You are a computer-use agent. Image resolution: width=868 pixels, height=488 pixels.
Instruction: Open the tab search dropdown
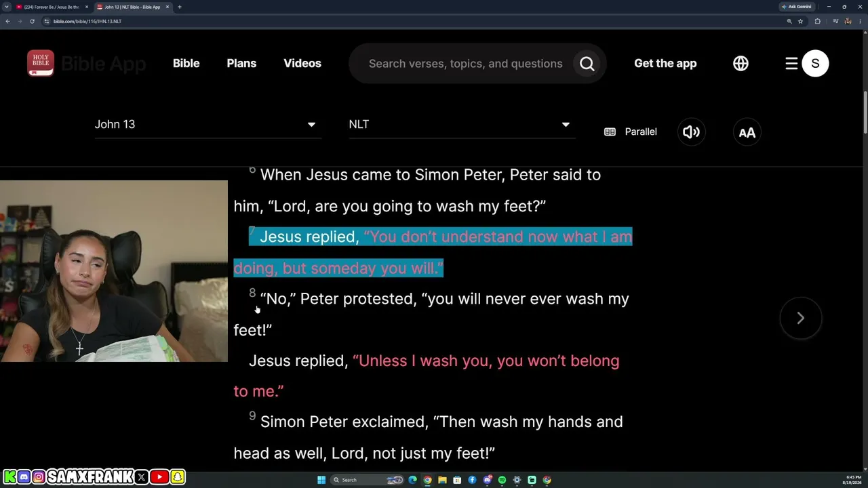point(6,7)
